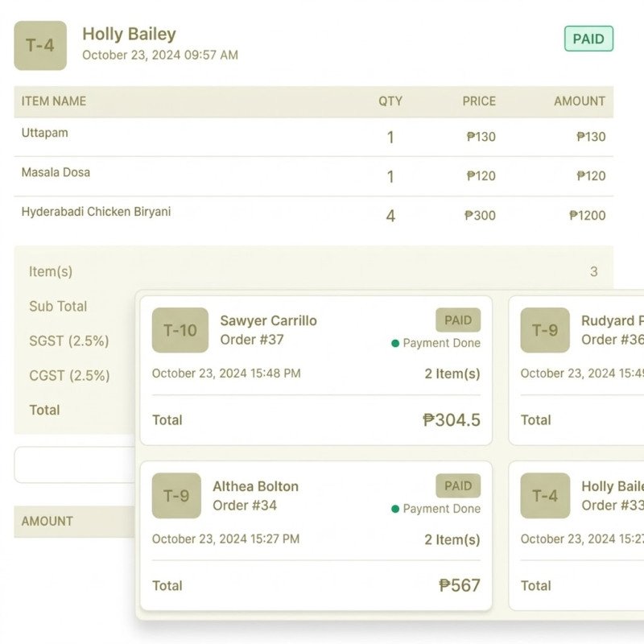Open Sawyer Carrillo's order card name
Screen dimensions: 644x644
[x=269, y=320]
